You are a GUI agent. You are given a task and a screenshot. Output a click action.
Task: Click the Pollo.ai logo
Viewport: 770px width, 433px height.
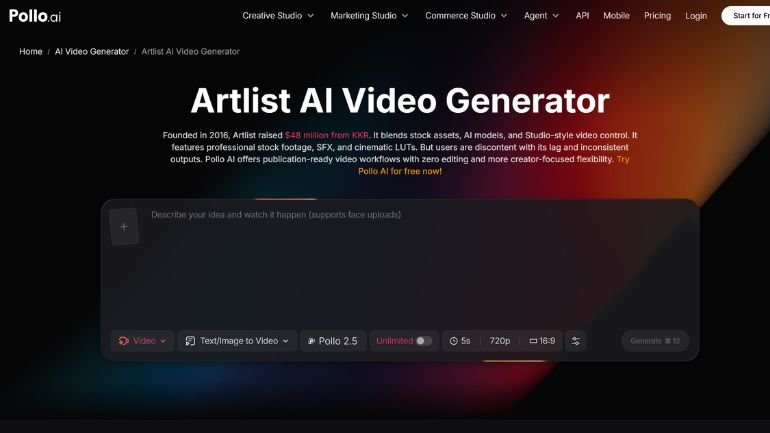click(35, 16)
